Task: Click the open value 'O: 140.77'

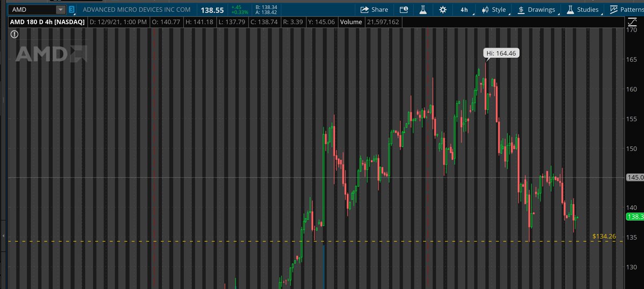Action: pyautogui.click(x=167, y=22)
